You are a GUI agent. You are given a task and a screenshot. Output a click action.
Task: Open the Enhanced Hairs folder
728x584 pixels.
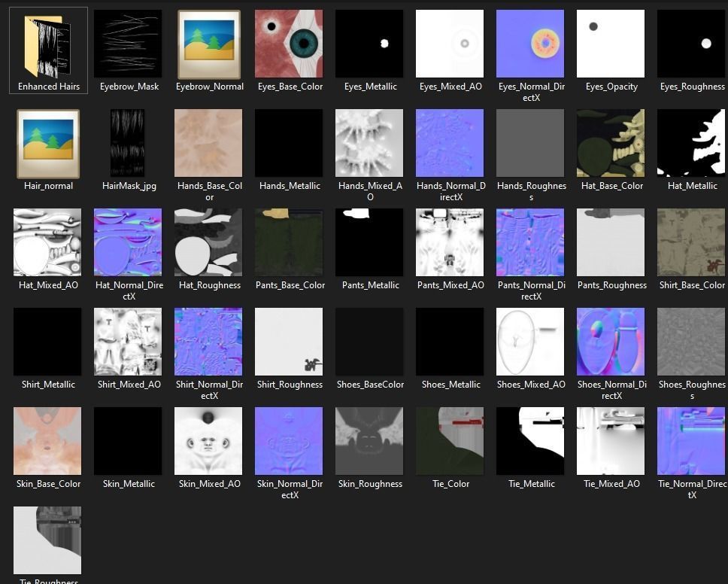pos(48,46)
